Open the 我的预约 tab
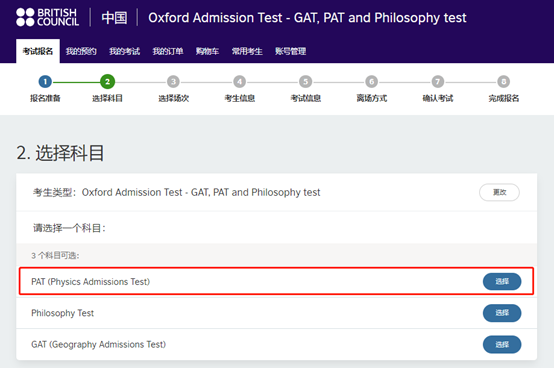 coord(81,51)
